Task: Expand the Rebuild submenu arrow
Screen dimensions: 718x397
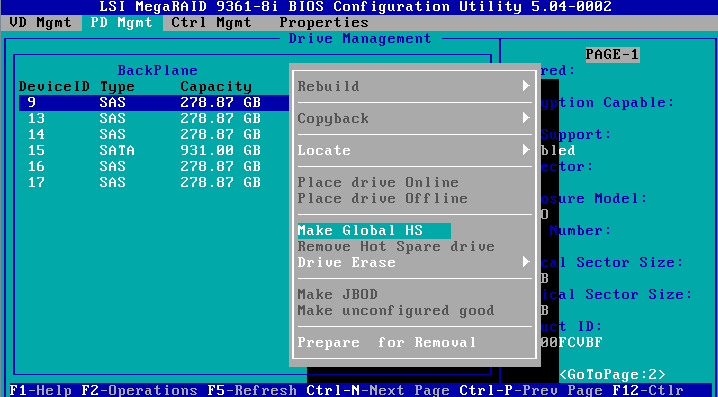Action: point(526,86)
